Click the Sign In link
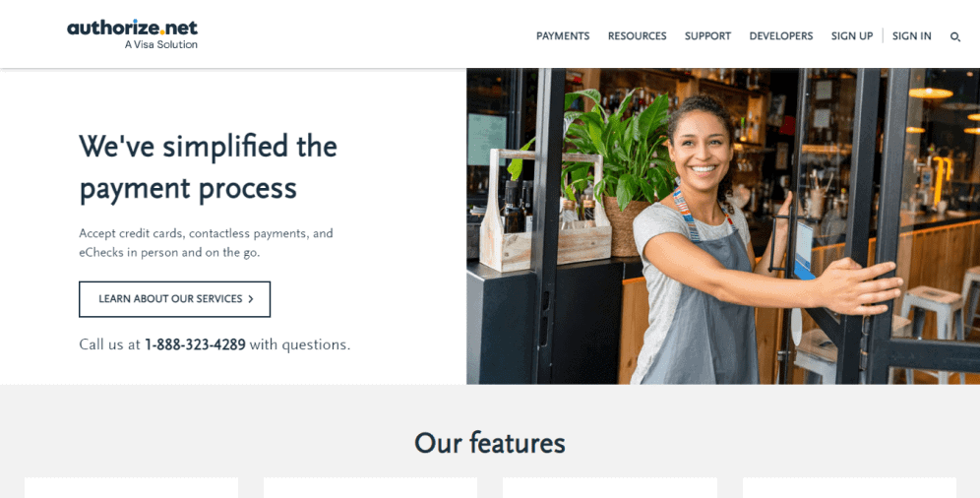Screen dimensions: 980x498 point(911,36)
